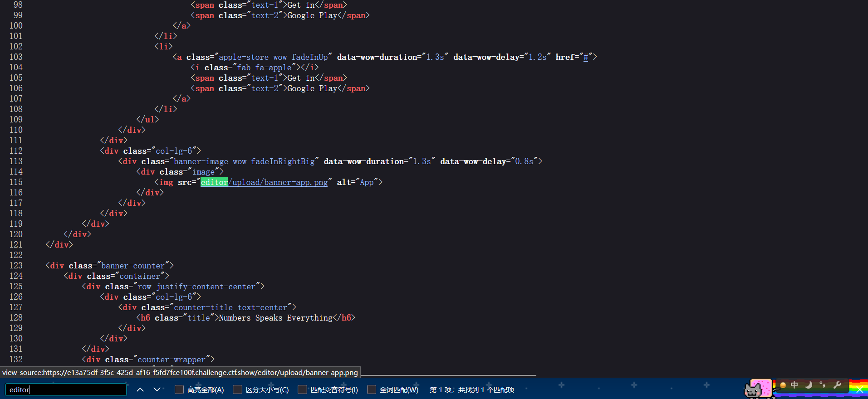The image size is (868, 399).
Task: Toggle the punctuation mode IME icon
Action: pos(823,385)
